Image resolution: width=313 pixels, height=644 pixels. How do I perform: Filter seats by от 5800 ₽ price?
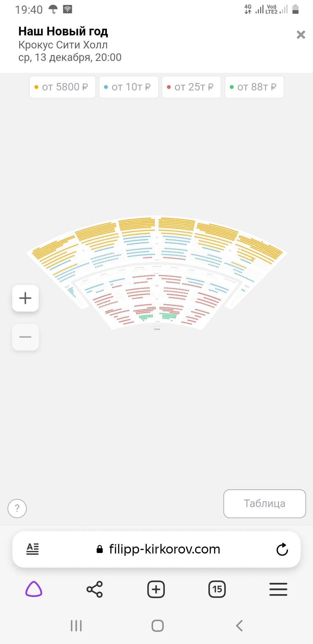click(x=63, y=87)
